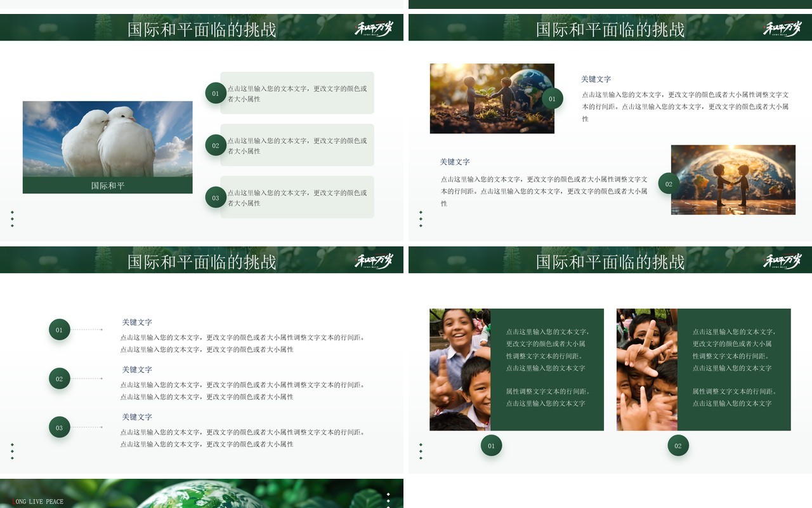Click circle 03 on the three-item list slide

pos(59,427)
